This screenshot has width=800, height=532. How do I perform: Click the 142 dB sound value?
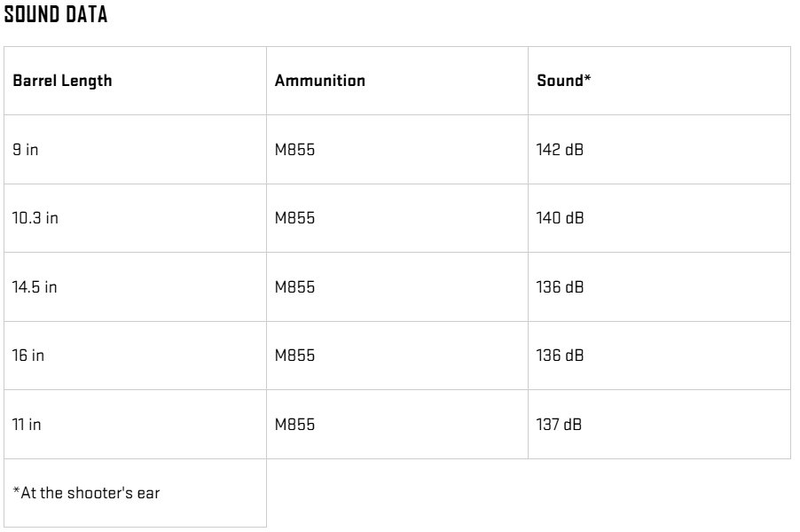click(561, 150)
